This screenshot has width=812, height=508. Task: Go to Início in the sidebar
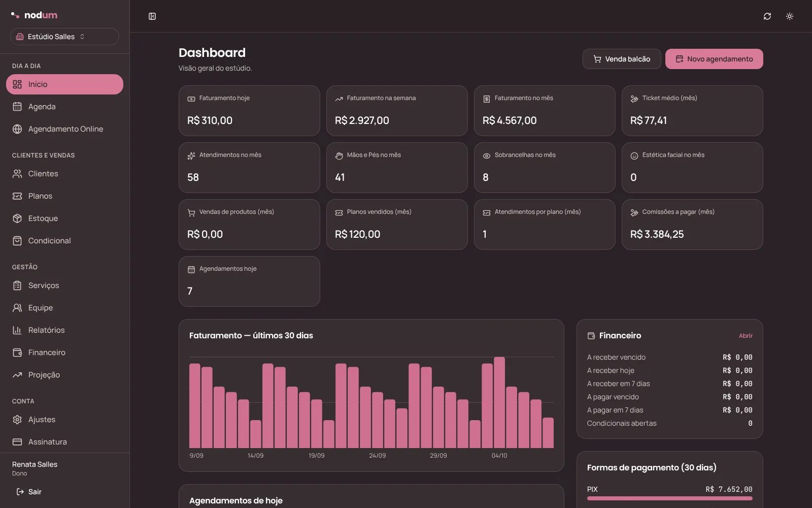point(64,84)
